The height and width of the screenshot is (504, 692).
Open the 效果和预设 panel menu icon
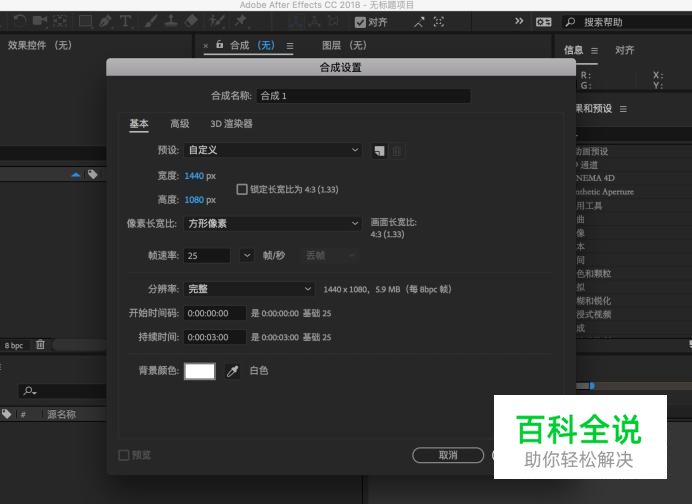tap(623, 109)
